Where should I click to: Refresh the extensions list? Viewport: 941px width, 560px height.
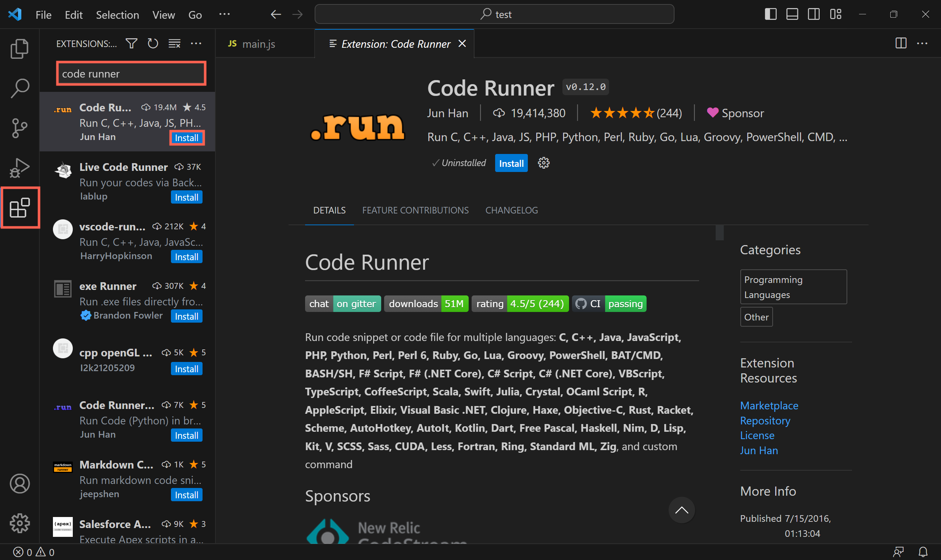pos(153,44)
